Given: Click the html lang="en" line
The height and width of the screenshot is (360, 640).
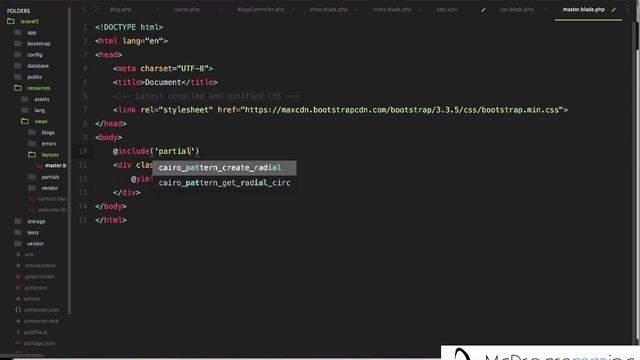Looking at the screenshot, I should (131, 41).
